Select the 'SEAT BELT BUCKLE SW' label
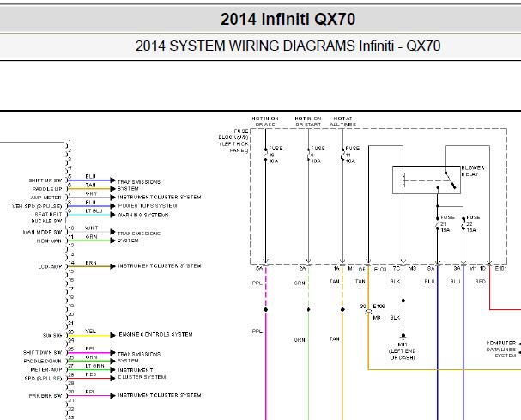Viewport: 521px width, 420px height. pos(47,218)
